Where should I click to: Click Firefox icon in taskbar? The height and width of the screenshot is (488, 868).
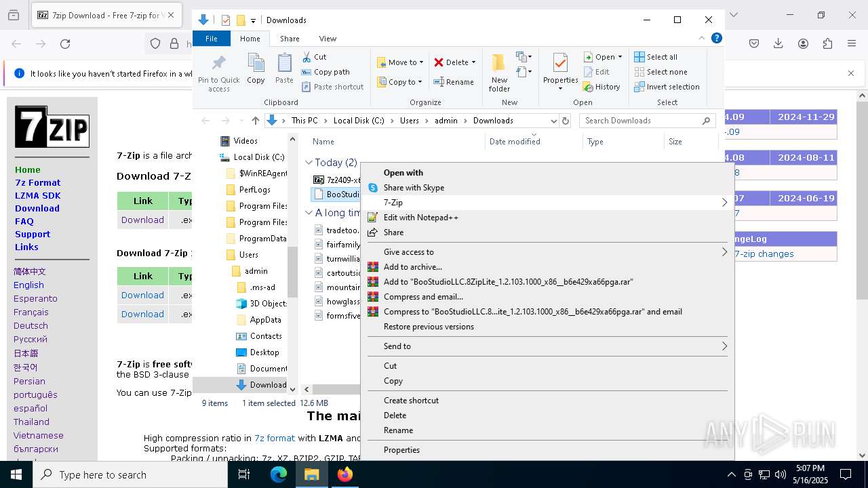click(x=345, y=474)
